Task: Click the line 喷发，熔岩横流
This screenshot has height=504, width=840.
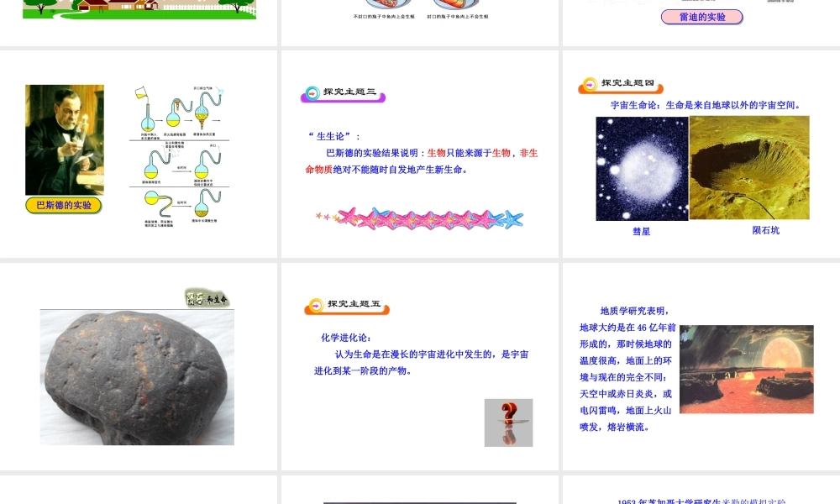Action: coord(616,427)
